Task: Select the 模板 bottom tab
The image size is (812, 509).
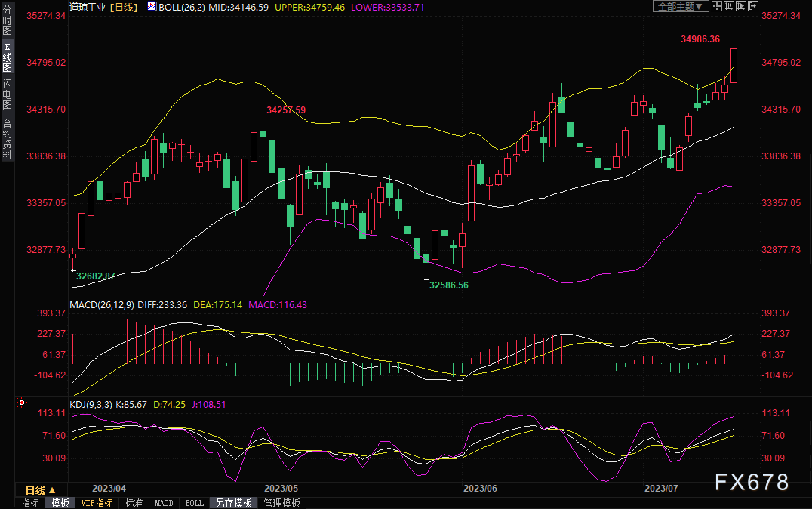Action: [60, 503]
